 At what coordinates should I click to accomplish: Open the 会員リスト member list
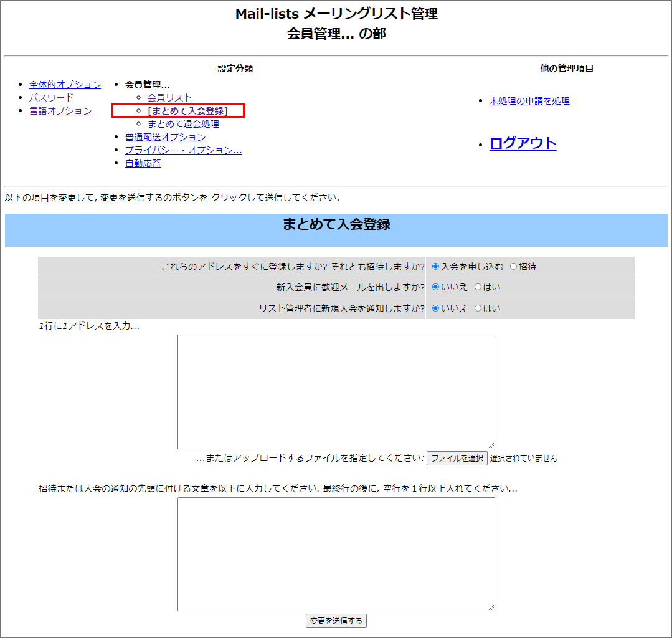170,98
